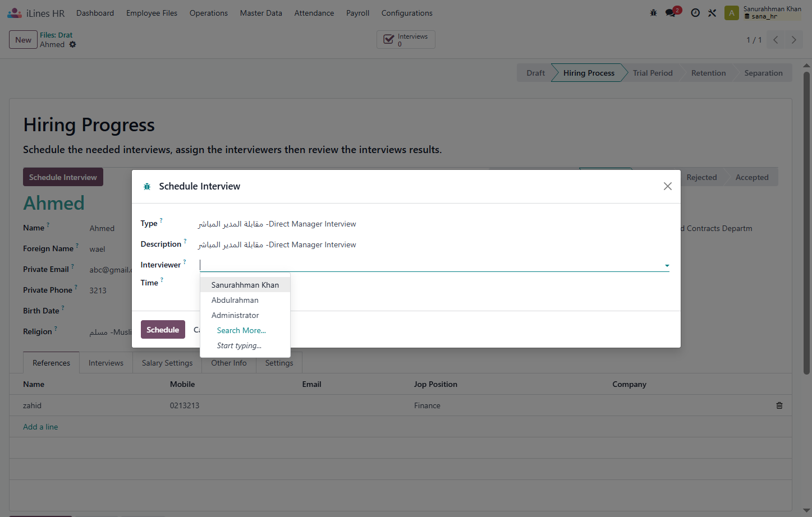This screenshot has height=517, width=812.
Task: Open the Payroll menu
Action: tap(357, 13)
